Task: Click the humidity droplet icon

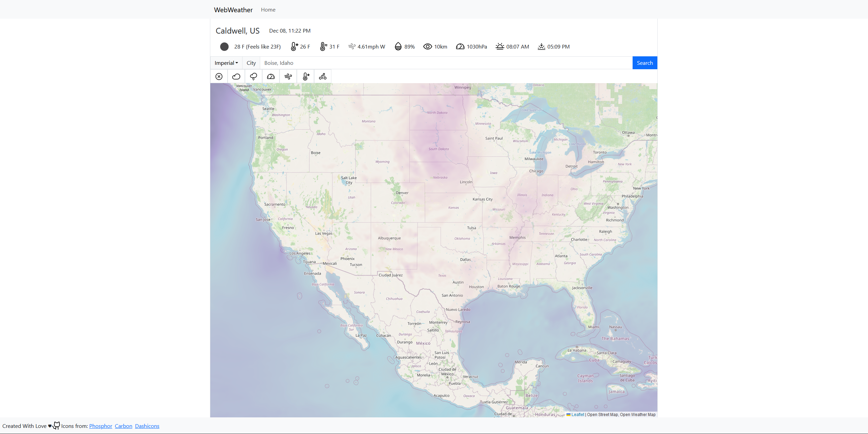Action: pyautogui.click(x=398, y=46)
